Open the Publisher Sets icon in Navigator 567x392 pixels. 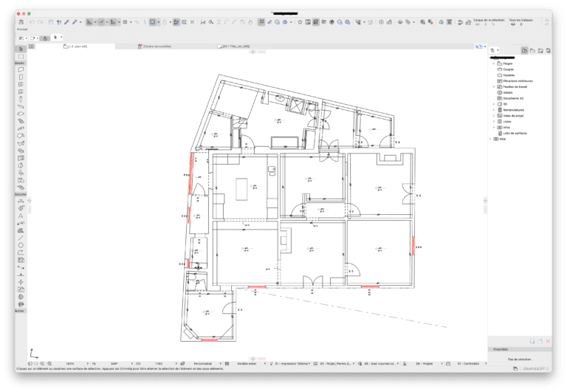[549, 50]
